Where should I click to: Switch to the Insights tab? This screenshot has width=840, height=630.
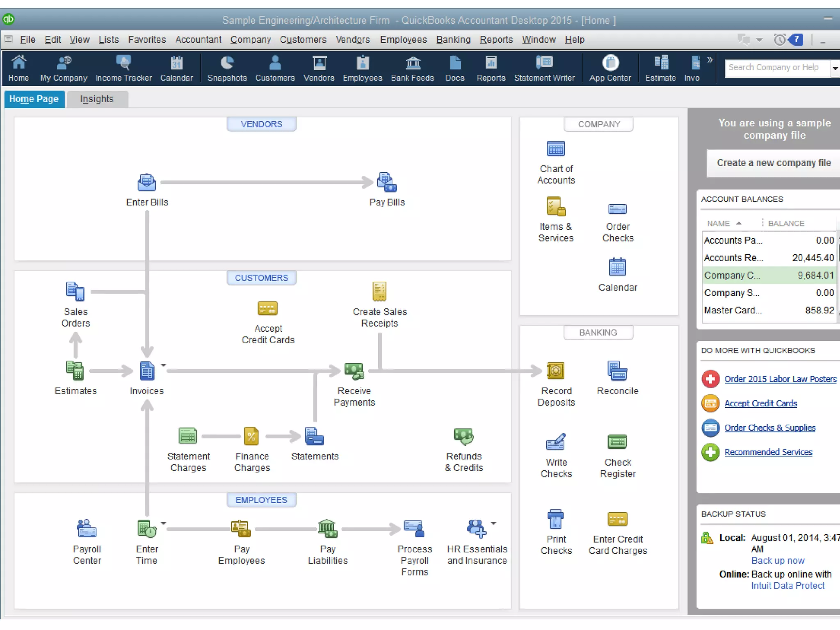click(x=97, y=99)
